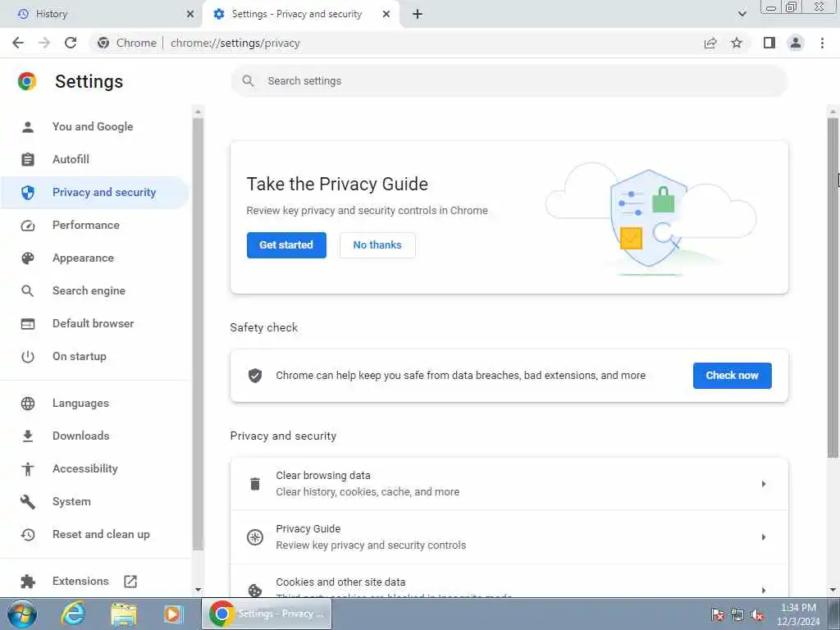840x630 pixels.
Task: Expand the tab search chevron
Action: coord(742,14)
